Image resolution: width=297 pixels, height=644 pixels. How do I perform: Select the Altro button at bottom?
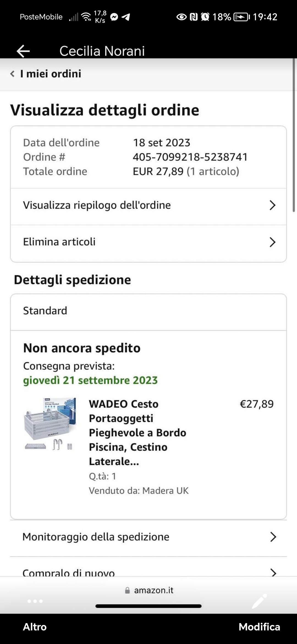tap(35, 627)
